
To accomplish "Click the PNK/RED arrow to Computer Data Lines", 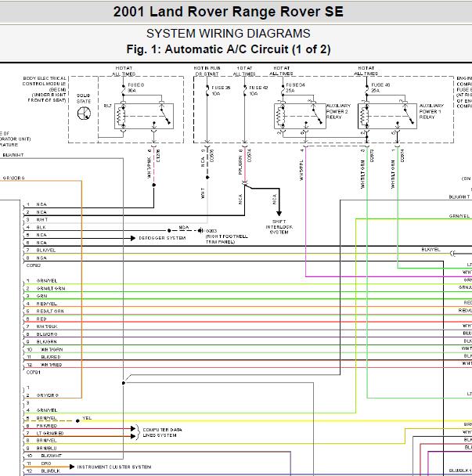I will point(133,429).
